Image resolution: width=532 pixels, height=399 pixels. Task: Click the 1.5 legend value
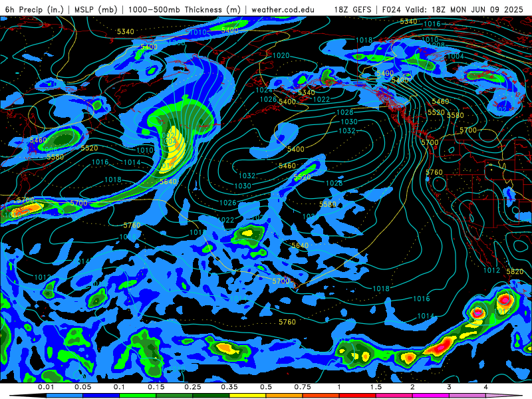(x=376, y=387)
